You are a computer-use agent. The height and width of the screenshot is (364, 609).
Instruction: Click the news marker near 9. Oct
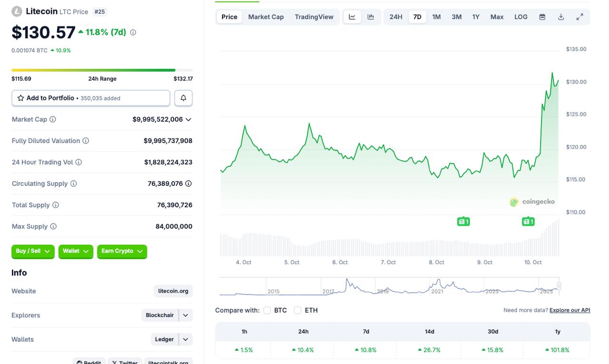pos(463,221)
